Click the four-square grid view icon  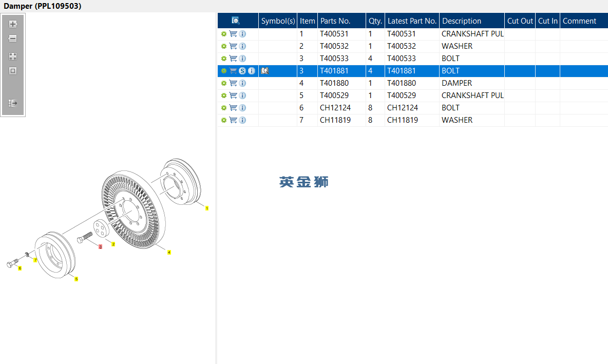(x=13, y=56)
